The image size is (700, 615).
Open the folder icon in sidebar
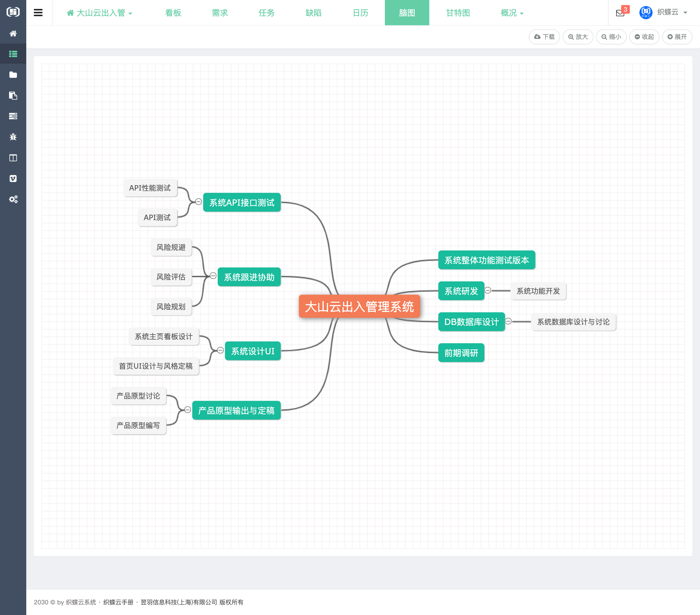[13, 75]
